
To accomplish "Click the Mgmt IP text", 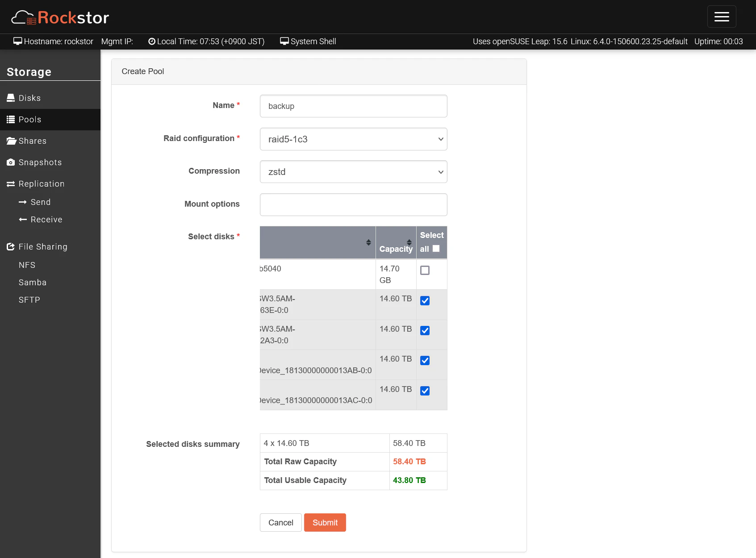I will click(x=117, y=42).
